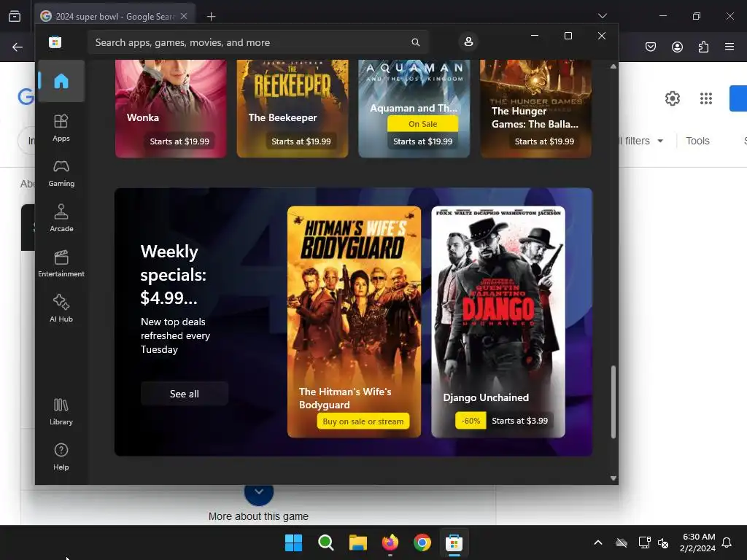Screen dimensions: 747x560
Task: Open The Hitman's Wife's Bodyguard poster
Action: [x=354, y=322]
